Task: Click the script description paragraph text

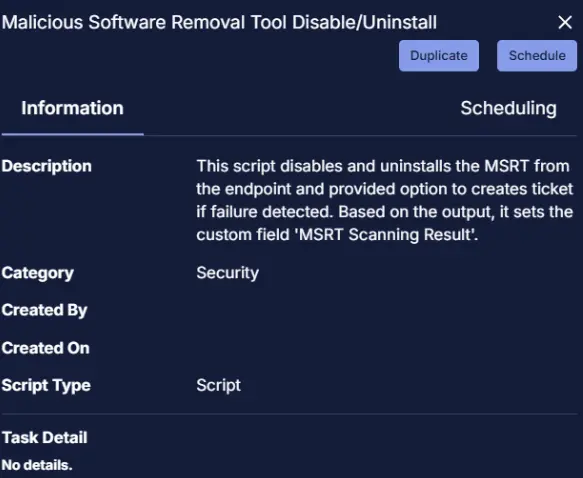Action: tap(384, 200)
